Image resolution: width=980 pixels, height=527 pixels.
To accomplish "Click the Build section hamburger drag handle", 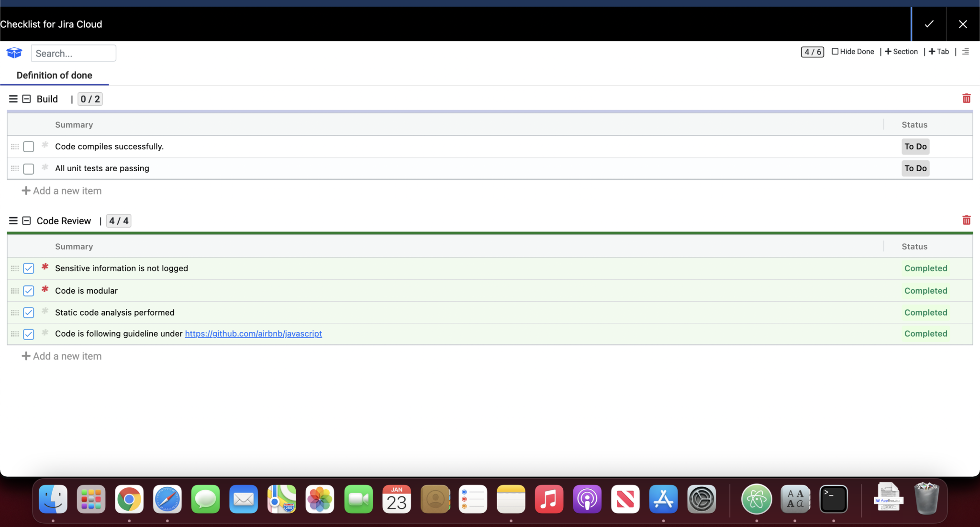I will tap(13, 99).
